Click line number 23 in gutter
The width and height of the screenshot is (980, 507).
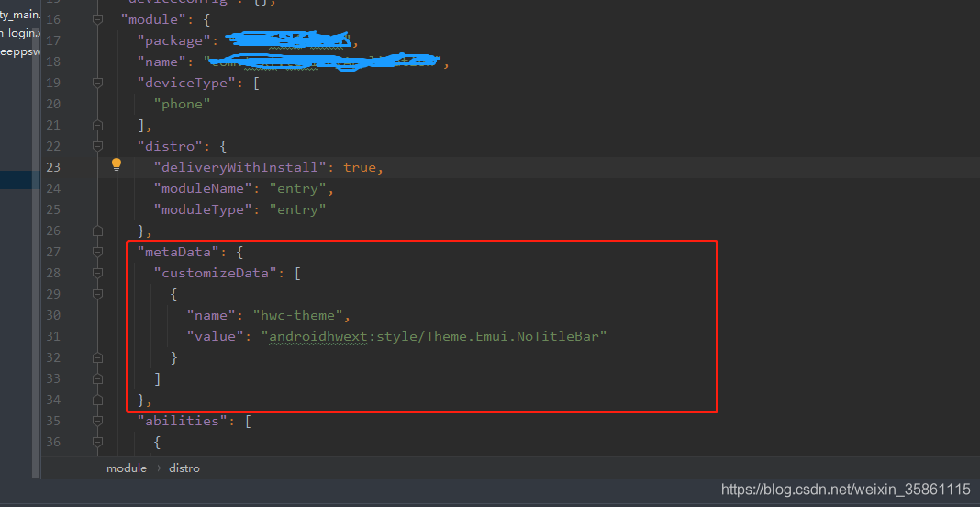pyautogui.click(x=54, y=168)
